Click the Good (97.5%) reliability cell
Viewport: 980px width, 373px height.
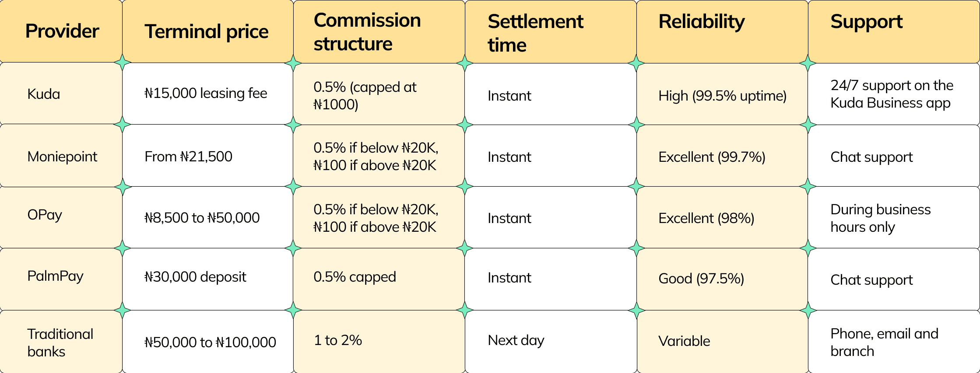701,279
